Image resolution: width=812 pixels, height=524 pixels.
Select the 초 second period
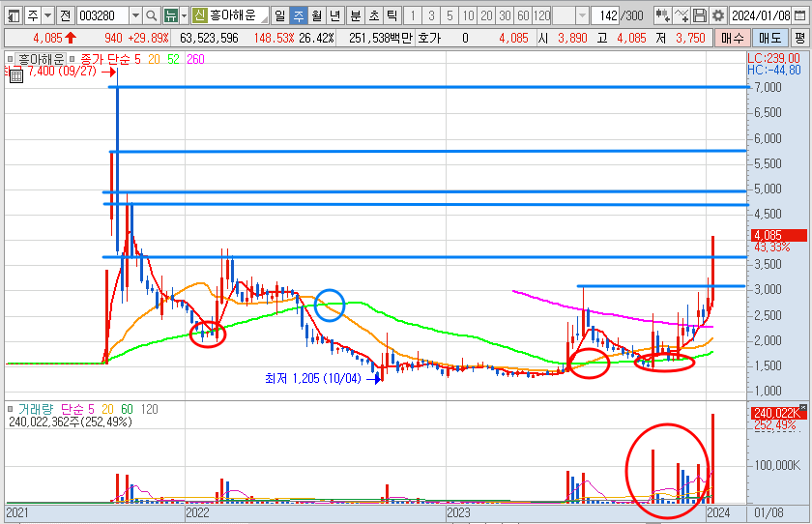[x=374, y=16]
